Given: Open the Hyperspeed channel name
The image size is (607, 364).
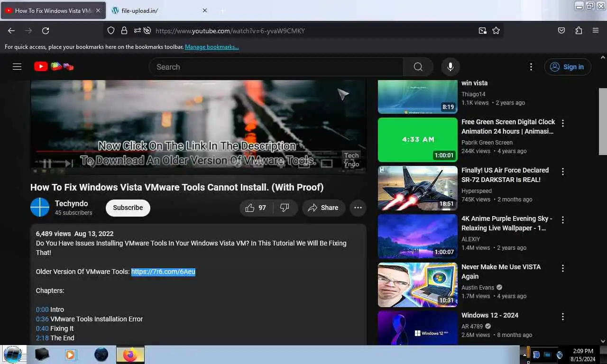Looking at the screenshot, I should point(477,191).
